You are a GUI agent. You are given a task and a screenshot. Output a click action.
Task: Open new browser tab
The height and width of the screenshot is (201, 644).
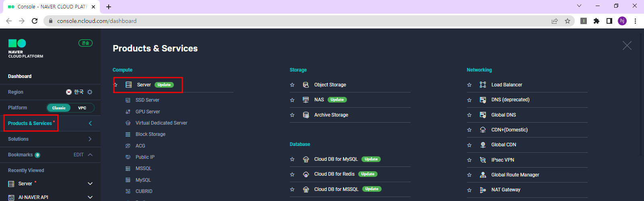pyautogui.click(x=109, y=7)
